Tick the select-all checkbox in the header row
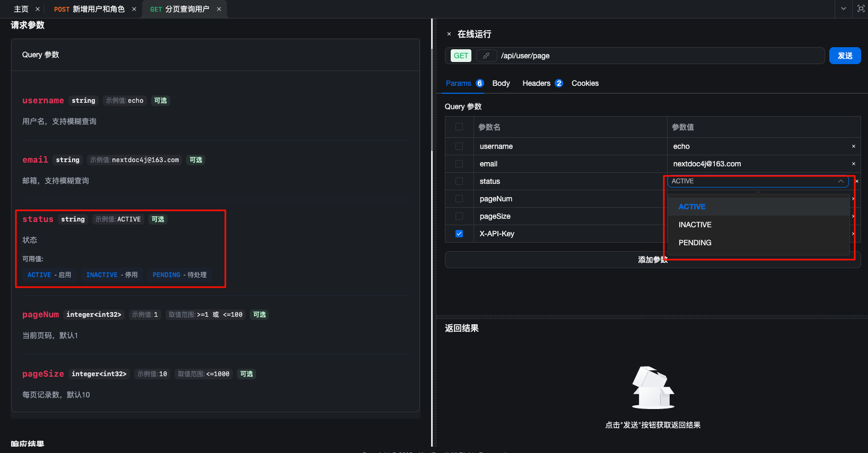Screen dimensions: 868x453 (x=459, y=127)
